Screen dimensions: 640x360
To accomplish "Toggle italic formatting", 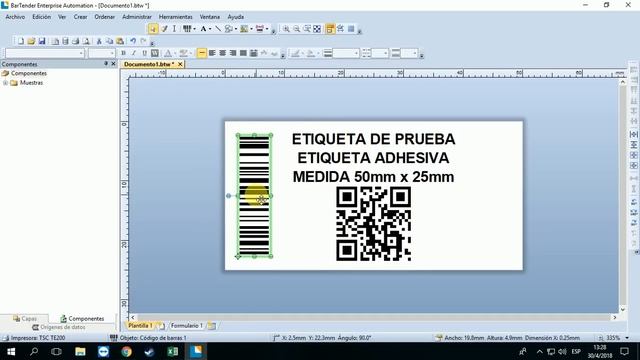I will (134, 53).
